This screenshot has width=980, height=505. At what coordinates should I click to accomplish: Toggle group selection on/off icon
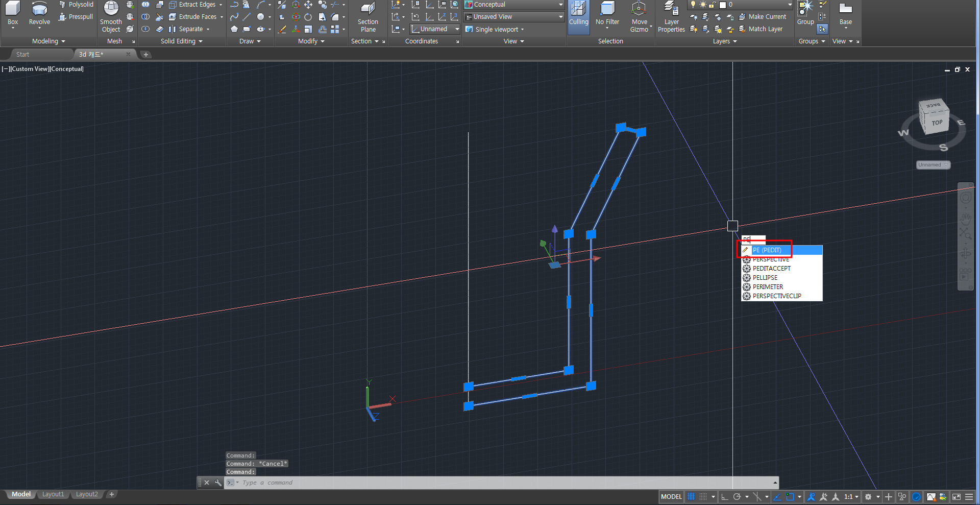tap(822, 29)
